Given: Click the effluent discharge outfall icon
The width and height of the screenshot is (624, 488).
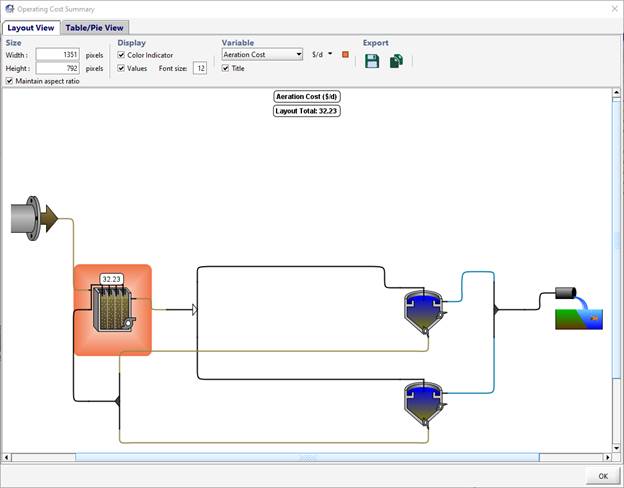Looking at the screenshot, I should [579, 308].
